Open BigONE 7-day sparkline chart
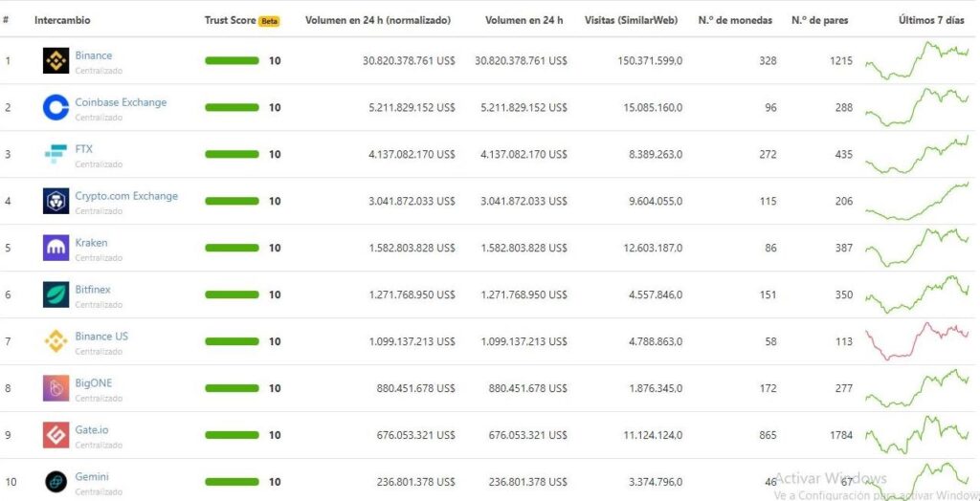Image resolution: width=980 pixels, height=501 pixels. [917, 388]
